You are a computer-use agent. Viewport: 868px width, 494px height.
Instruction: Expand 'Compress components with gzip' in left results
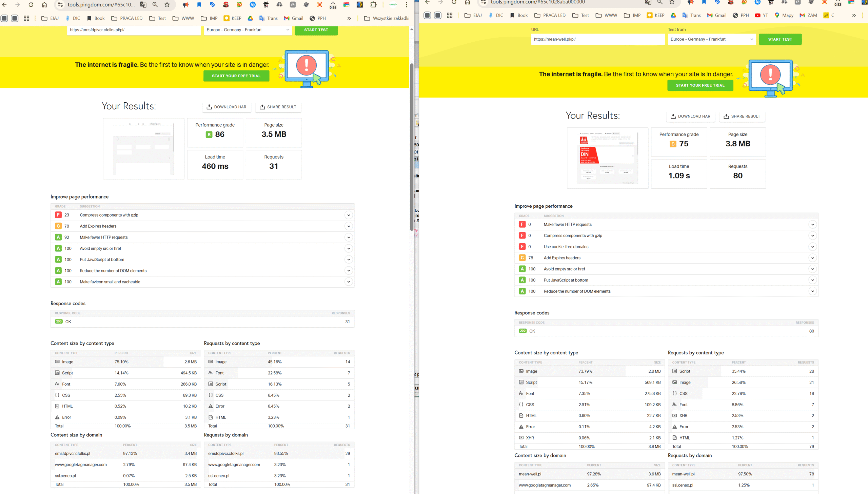(x=348, y=215)
